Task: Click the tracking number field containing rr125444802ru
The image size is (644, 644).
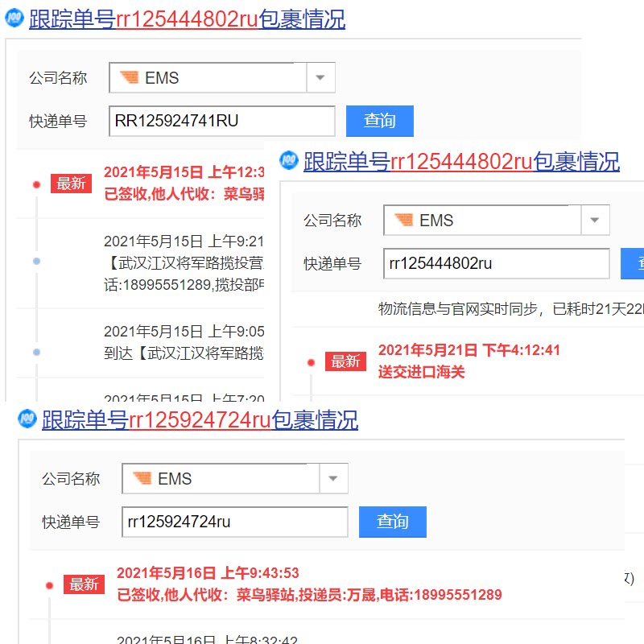Action: (x=496, y=263)
